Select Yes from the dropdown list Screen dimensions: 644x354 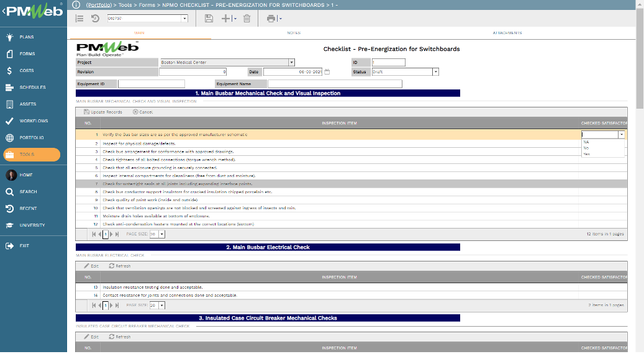[x=602, y=154]
